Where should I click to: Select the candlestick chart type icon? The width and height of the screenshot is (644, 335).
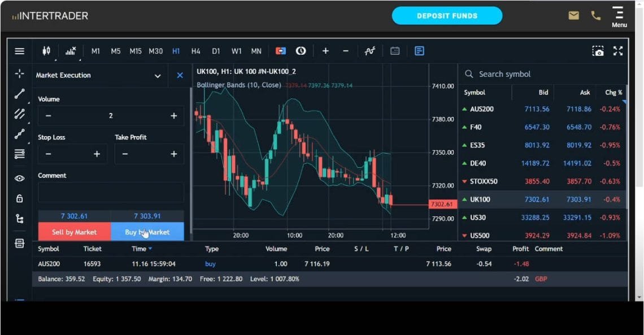[x=47, y=51]
